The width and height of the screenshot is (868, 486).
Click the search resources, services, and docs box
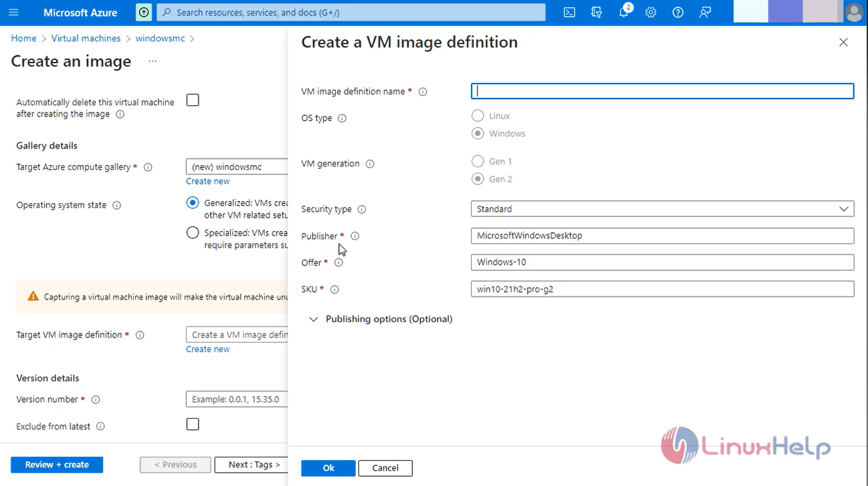(x=351, y=13)
